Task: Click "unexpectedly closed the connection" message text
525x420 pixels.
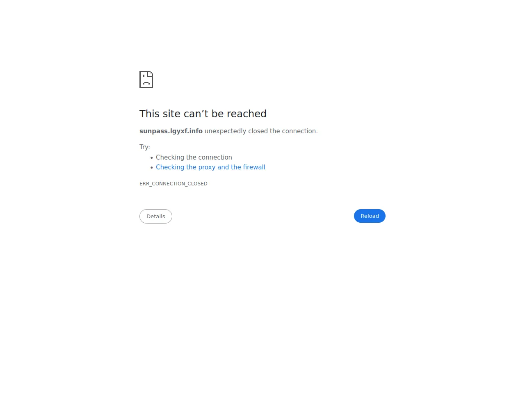Action: coord(261,131)
